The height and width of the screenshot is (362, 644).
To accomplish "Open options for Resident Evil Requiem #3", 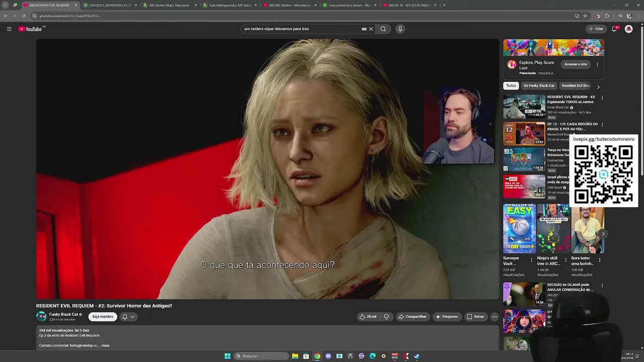I will coord(602,98).
